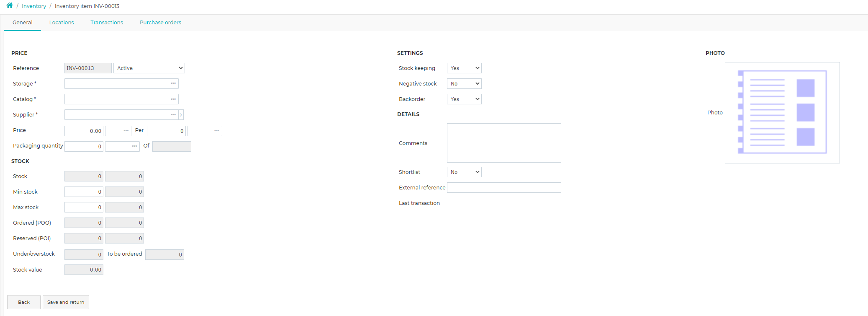Click the Min stock input field
868x316 pixels.
84,192
